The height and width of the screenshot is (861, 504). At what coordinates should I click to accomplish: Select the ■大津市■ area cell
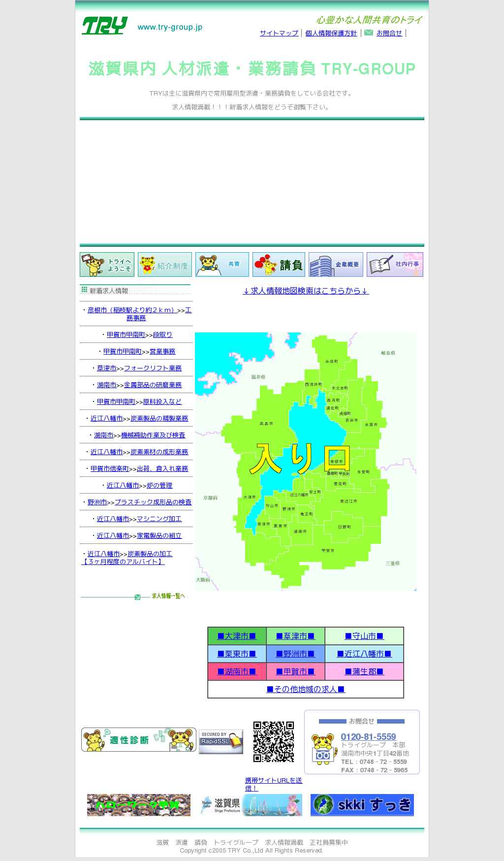(237, 636)
